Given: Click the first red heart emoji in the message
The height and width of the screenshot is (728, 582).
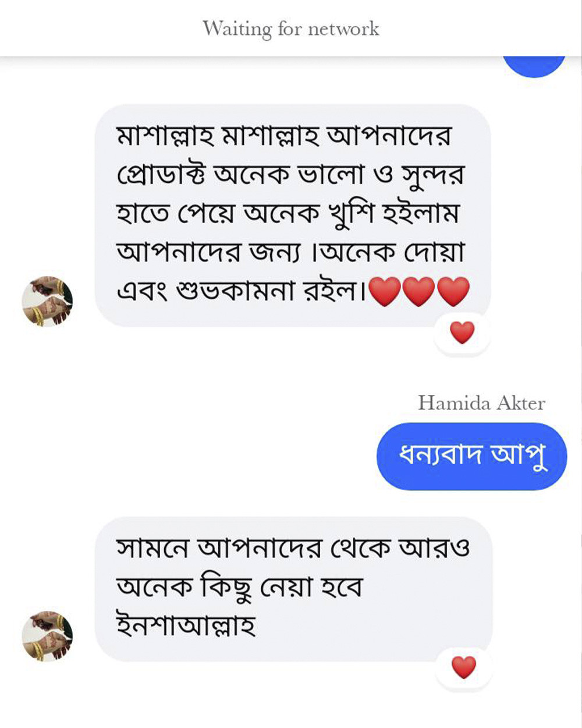Looking at the screenshot, I should (385, 292).
